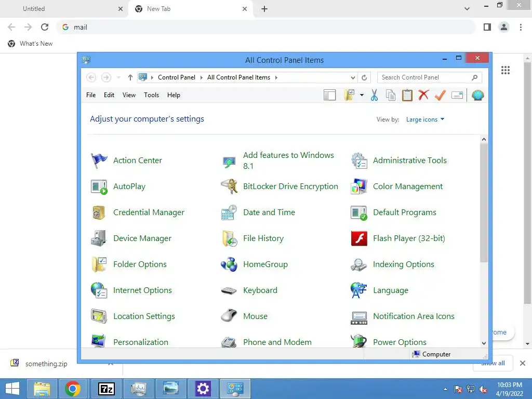The image size is (532, 399).
Task: Open File History icon
Action: pyautogui.click(x=229, y=238)
